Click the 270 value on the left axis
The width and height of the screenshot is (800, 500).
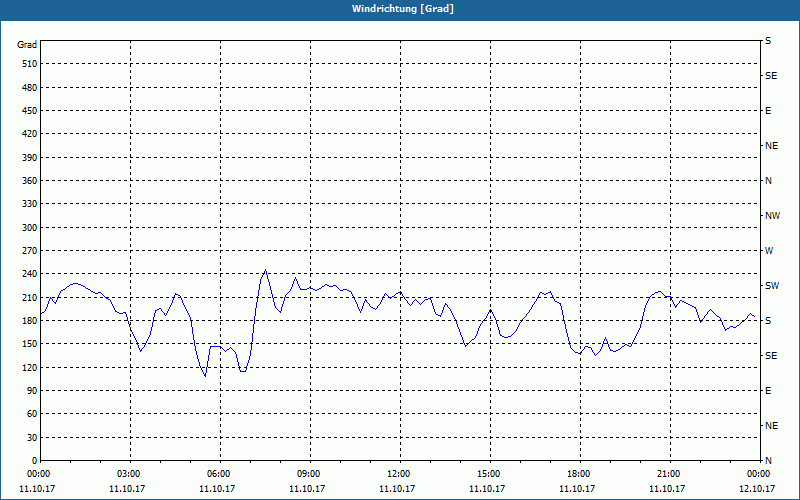[x=29, y=251]
